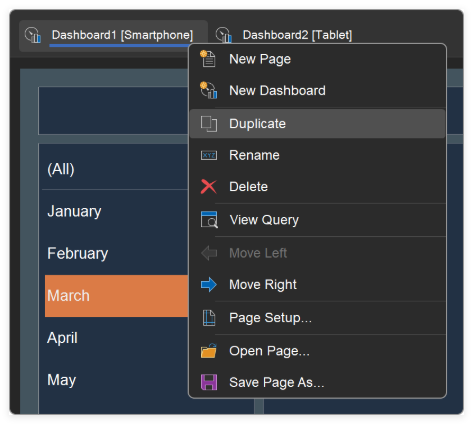
Task: Click the purple Save Page As floppy icon
Action: pos(209,382)
